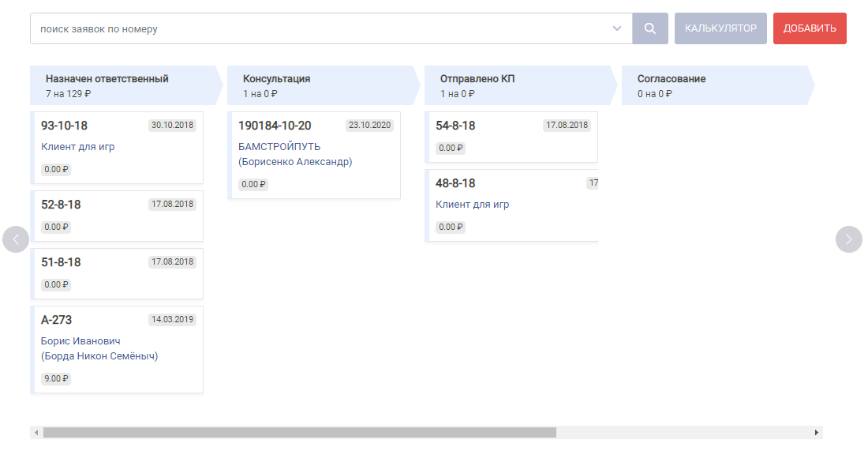Select the Согласование stage header
868x455 pixels.
[x=718, y=85]
